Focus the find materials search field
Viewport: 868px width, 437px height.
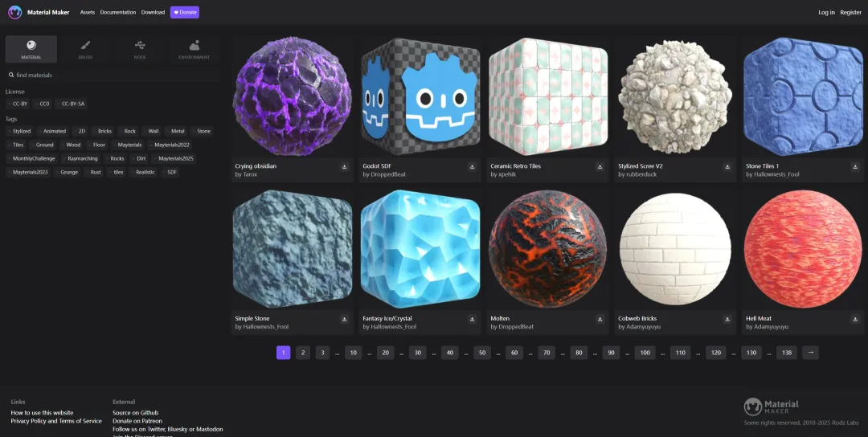click(x=113, y=75)
